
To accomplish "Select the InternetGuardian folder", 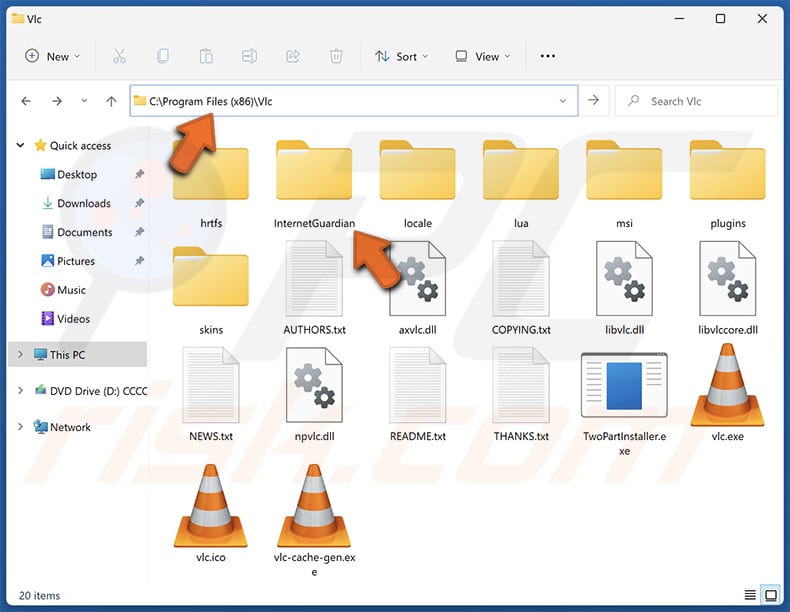I will point(314,184).
